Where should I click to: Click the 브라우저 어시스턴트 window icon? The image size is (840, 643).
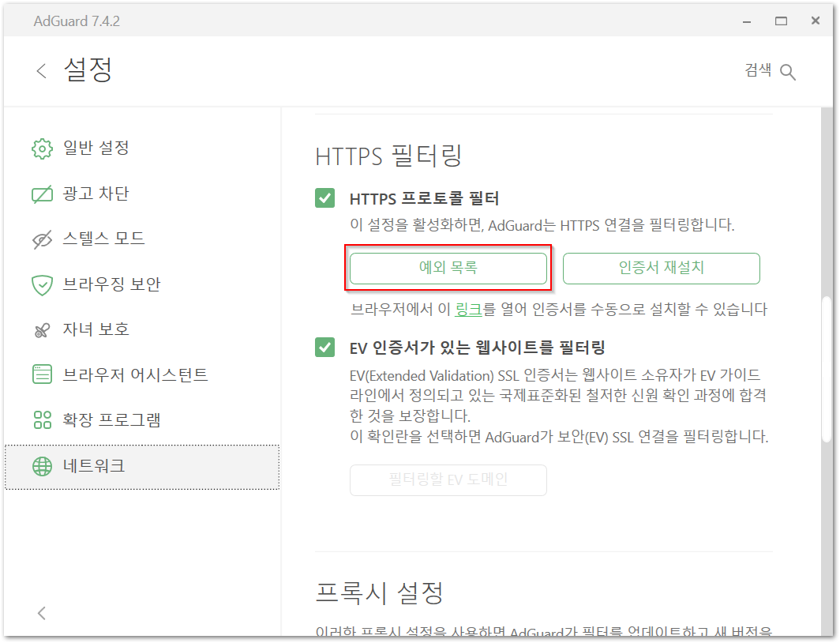tap(43, 374)
